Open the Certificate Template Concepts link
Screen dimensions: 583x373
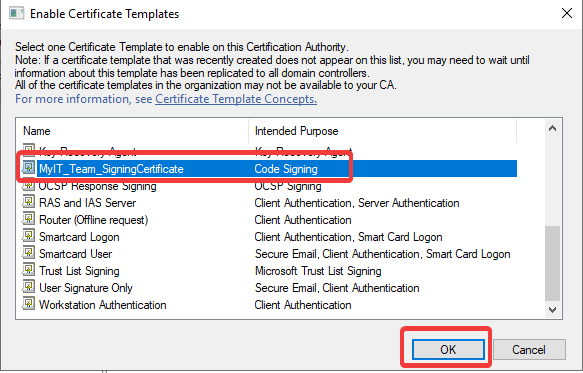point(236,99)
